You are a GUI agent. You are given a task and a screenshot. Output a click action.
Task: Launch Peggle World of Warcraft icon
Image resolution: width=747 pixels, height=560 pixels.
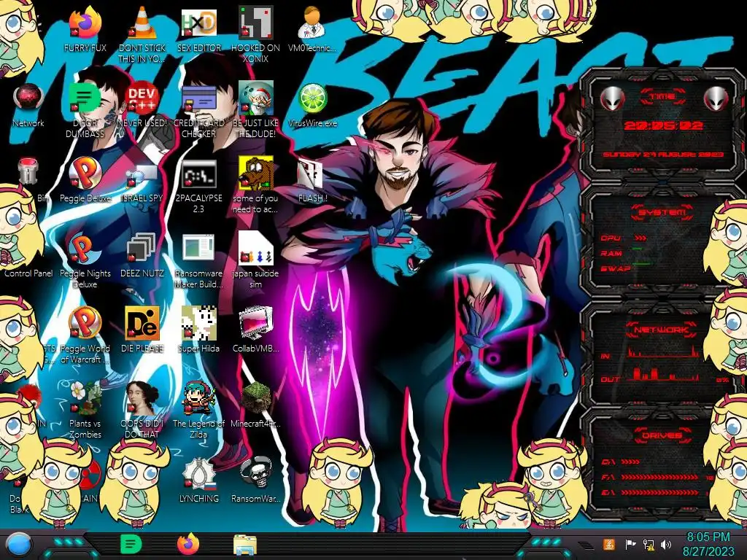click(85, 324)
